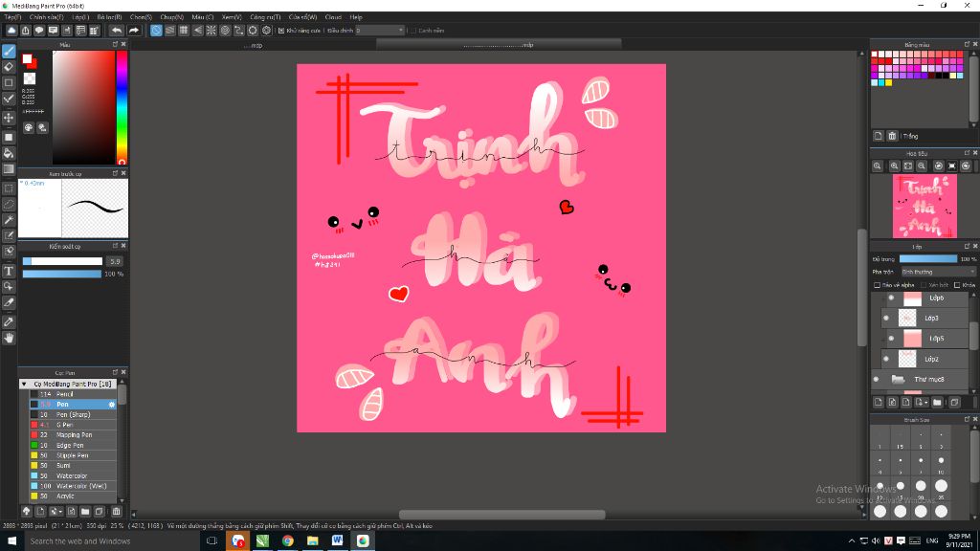
Task: Click the brush size value field
Action: pos(115,261)
